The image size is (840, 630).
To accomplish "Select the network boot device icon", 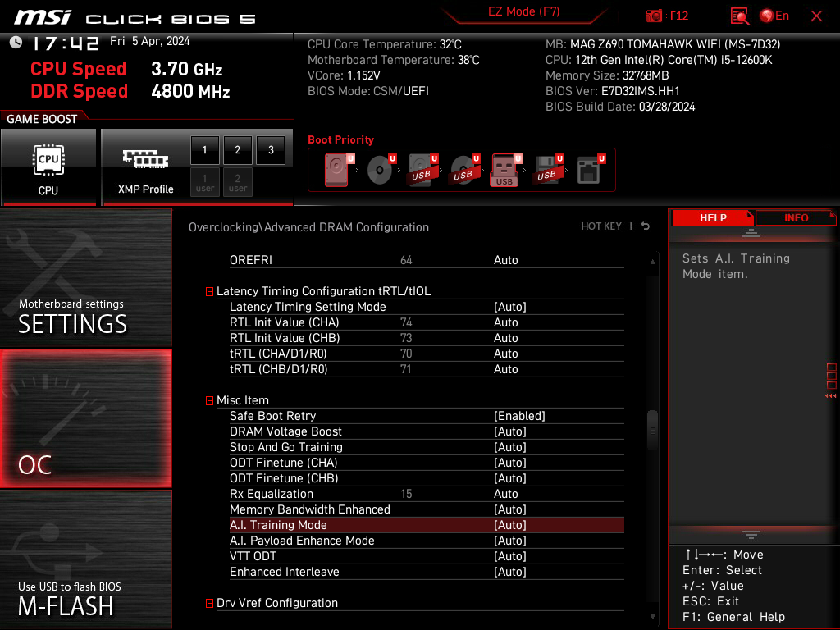I will click(590, 170).
